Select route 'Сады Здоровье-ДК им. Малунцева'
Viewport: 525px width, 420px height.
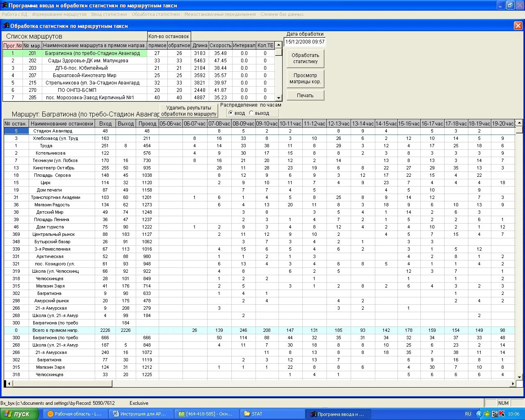[139, 61]
